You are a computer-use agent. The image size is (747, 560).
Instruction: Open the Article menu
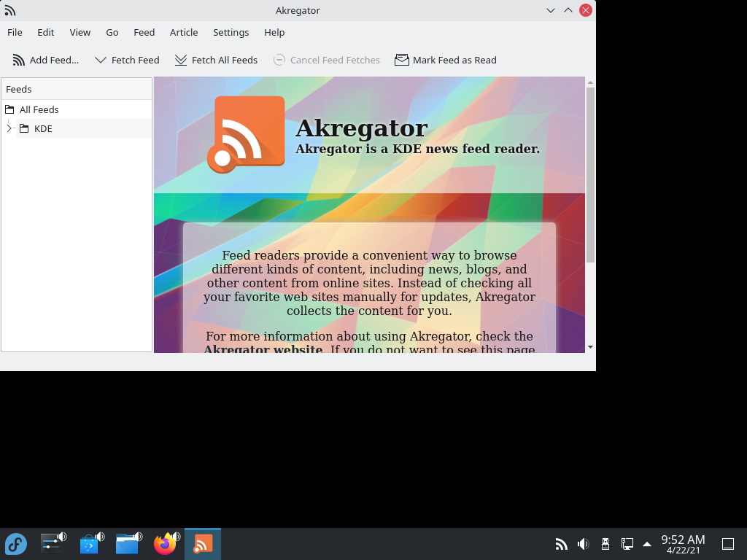click(x=184, y=32)
